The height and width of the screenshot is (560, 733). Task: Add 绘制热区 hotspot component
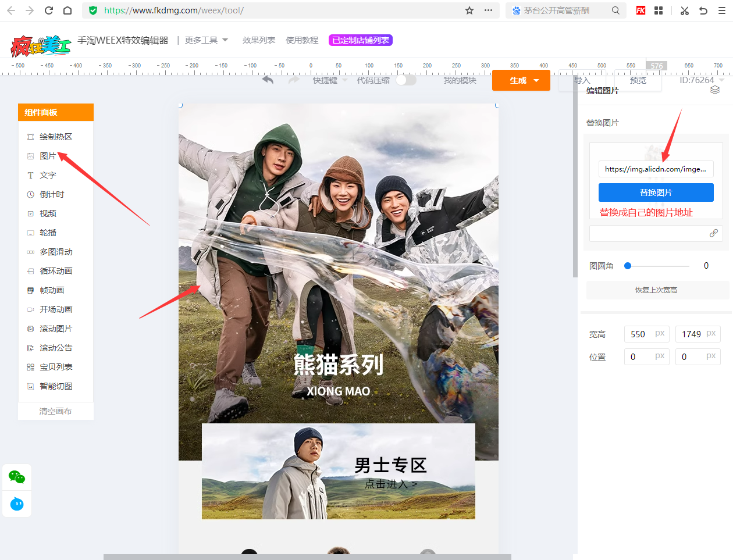point(56,137)
